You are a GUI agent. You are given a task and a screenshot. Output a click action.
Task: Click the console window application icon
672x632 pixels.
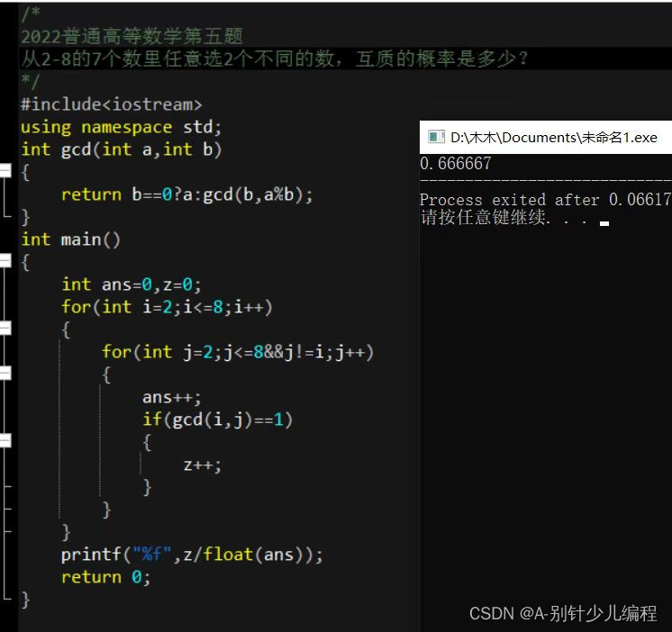[x=436, y=137]
